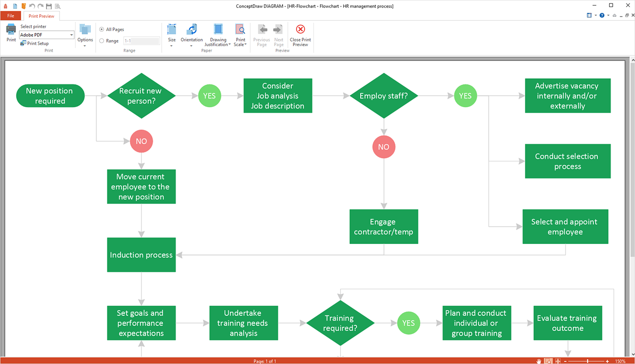Image resolution: width=635 pixels, height=364 pixels.
Task: Click 'Move current employee to the new position' box
Action: point(141,186)
